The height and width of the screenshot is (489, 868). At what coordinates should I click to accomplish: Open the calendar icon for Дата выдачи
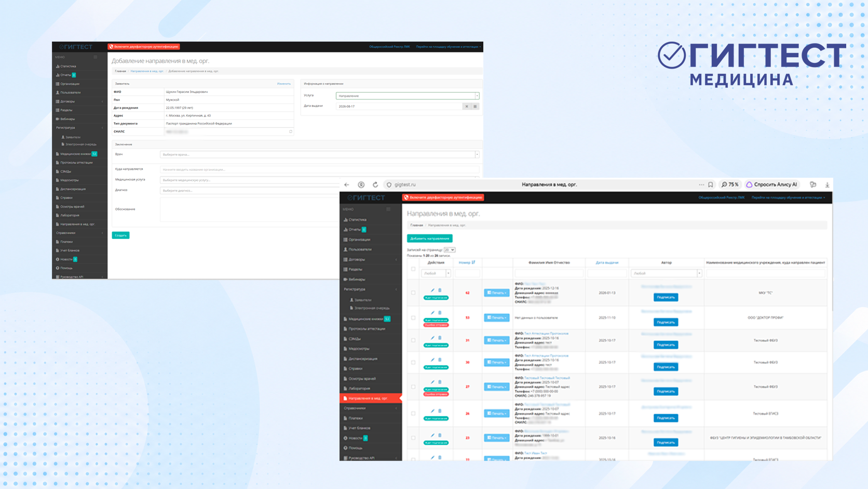tap(475, 107)
